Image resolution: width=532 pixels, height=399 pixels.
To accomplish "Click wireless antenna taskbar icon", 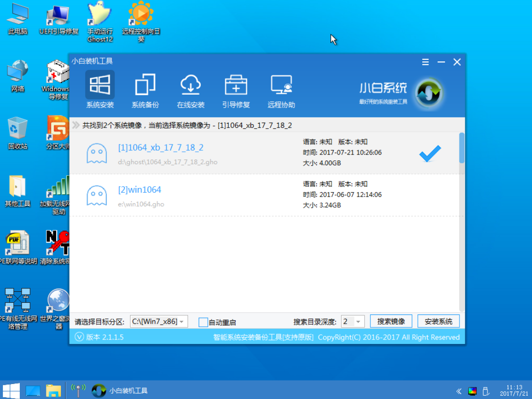I will (78, 390).
